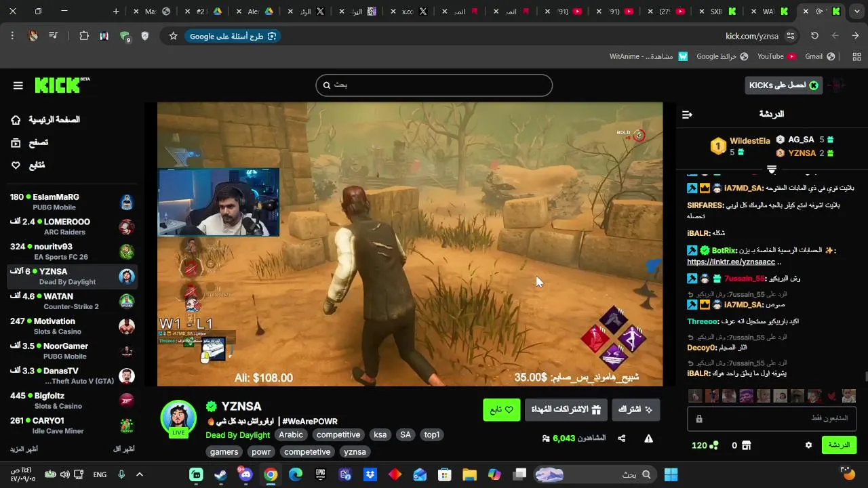The width and height of the screenshot is (868, 488).
Task: Click the followers-only chat input box
Action: [772, 419]
